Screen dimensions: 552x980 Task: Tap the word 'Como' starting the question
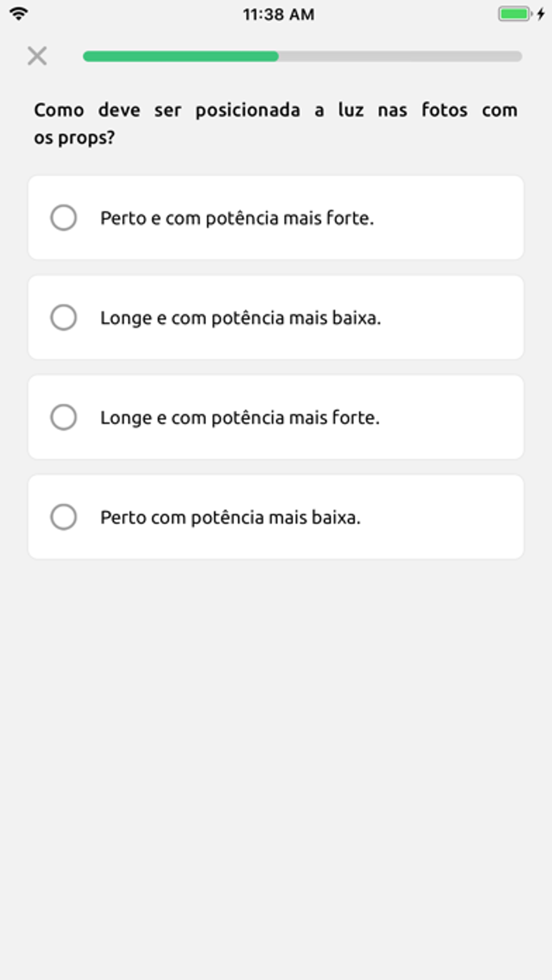coord(58,110)
